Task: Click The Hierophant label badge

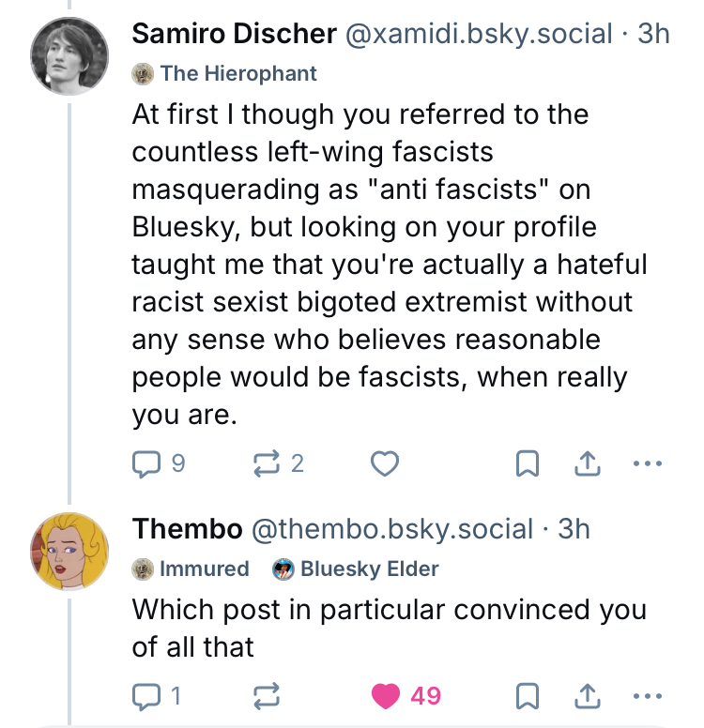Action: pyautogui.click(x=225, y=73)
